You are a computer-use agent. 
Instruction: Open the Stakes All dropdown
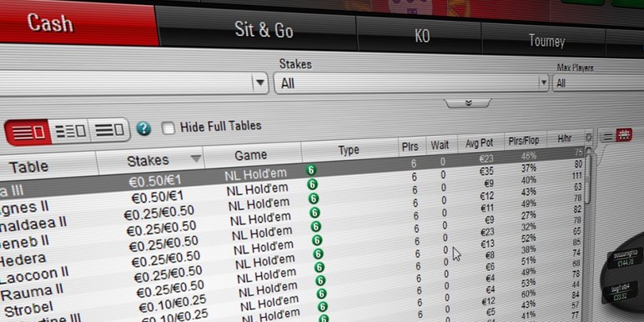click(411, 83)
